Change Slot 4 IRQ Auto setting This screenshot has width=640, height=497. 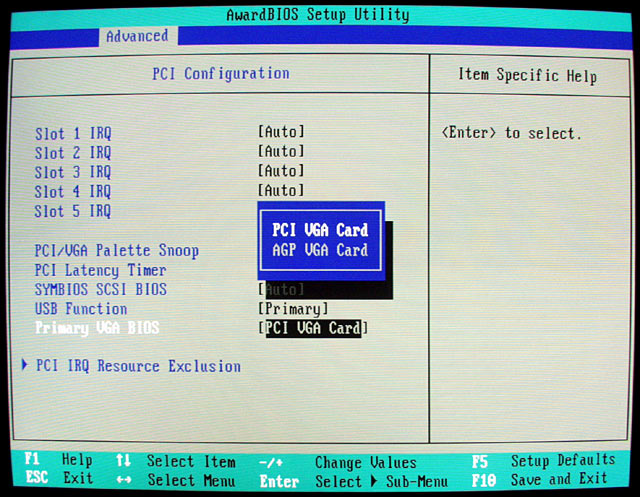click(281, 191)
